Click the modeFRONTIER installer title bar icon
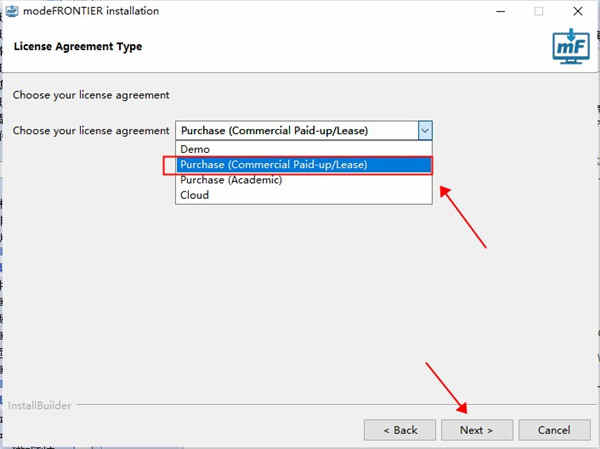The image size is (600, 449). pos(12,11)
